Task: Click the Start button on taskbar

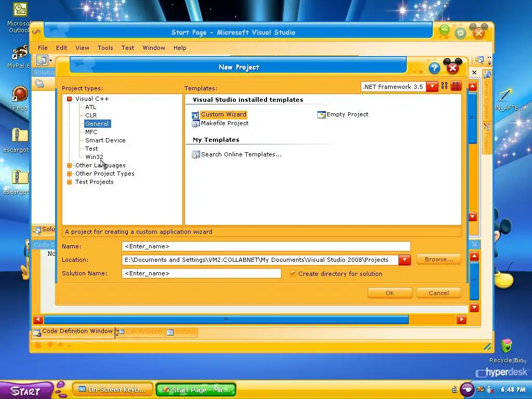Action: [x=26, y=391]
